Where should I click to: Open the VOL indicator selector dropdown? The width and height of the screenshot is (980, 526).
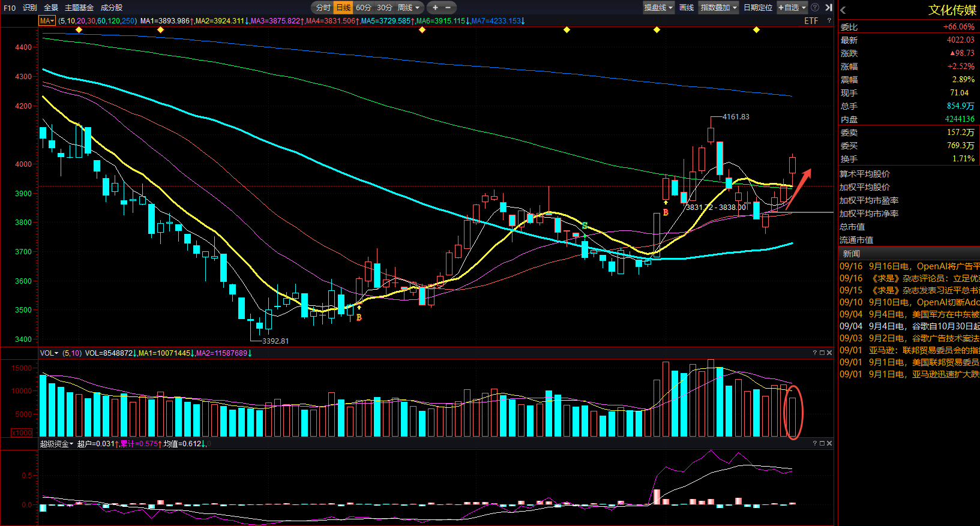(x=49, y=353)
